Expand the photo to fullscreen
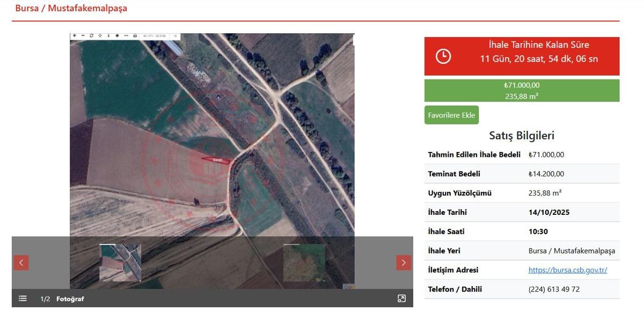 pos(401,299)
